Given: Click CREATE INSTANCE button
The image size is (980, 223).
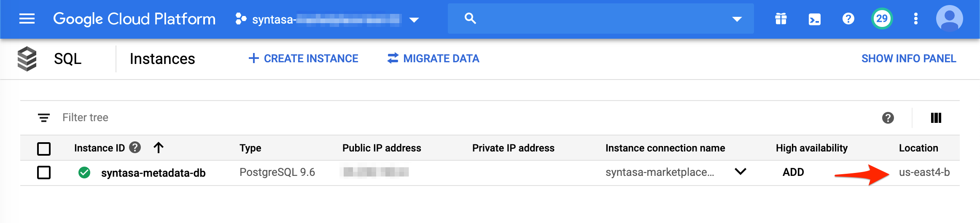Looking at the screenshot, I should pos(304,58).
